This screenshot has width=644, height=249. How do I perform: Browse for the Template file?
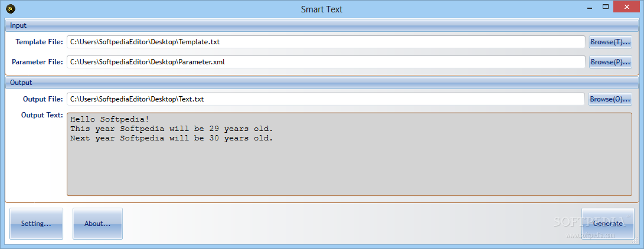[610, 42]
